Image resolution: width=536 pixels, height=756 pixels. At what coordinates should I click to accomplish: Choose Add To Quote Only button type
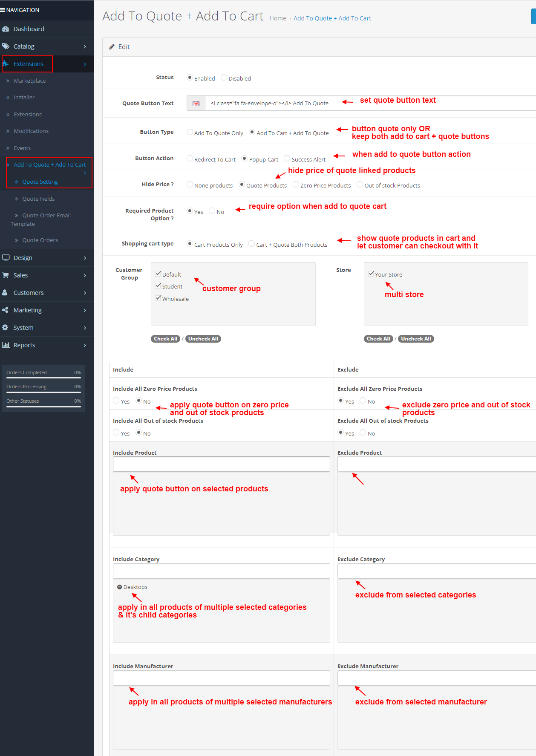pos(190,132)
